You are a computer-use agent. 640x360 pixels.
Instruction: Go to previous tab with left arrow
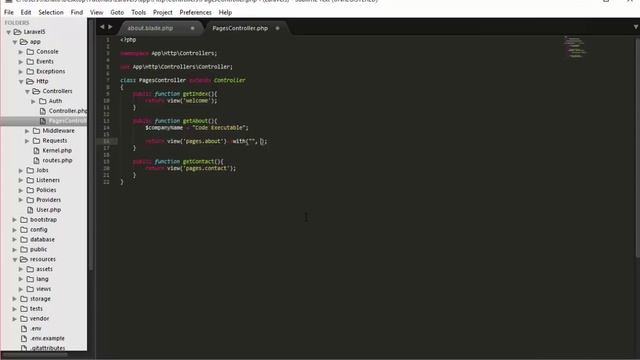click(102, 27)
